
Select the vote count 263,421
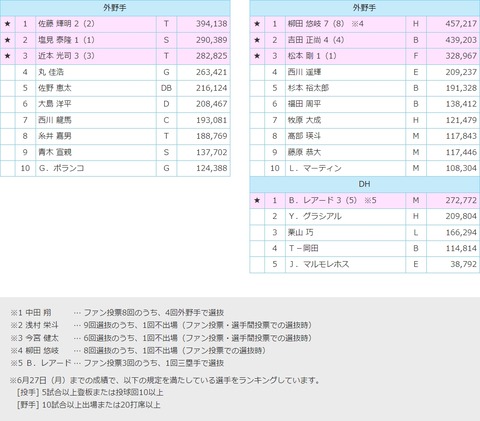pyautogui.click(x=211, y=72)
